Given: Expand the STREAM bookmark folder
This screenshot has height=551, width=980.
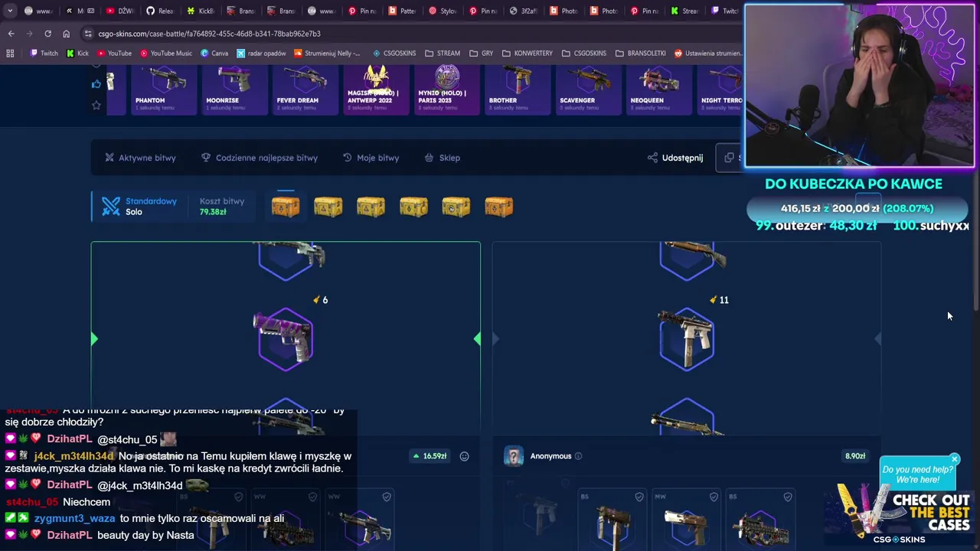Looking at the screenshot, I should [x=443, y=54].
